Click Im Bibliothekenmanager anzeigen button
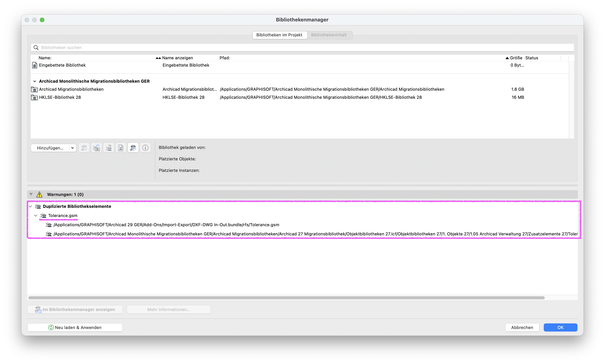The width and height of the screenshot is (605, 364). (75, 309)
